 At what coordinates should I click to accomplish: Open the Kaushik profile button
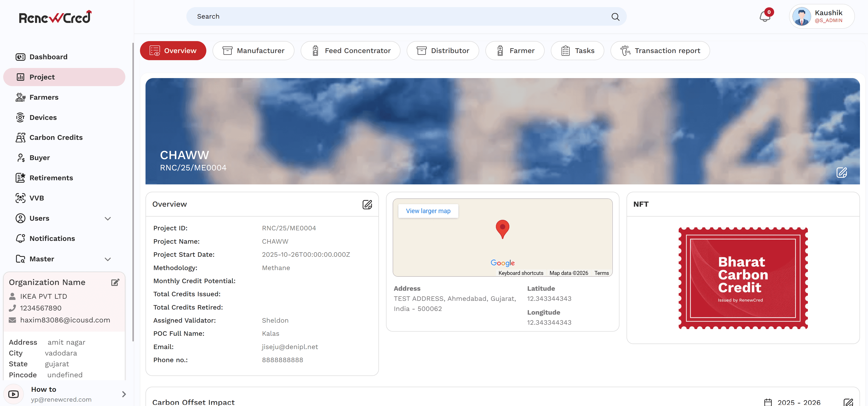821,17
